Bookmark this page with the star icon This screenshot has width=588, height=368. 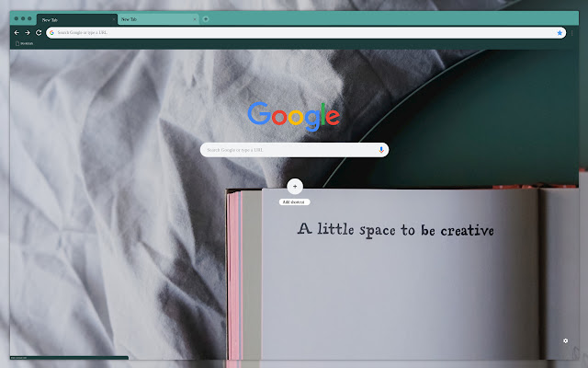pos(560,33)
